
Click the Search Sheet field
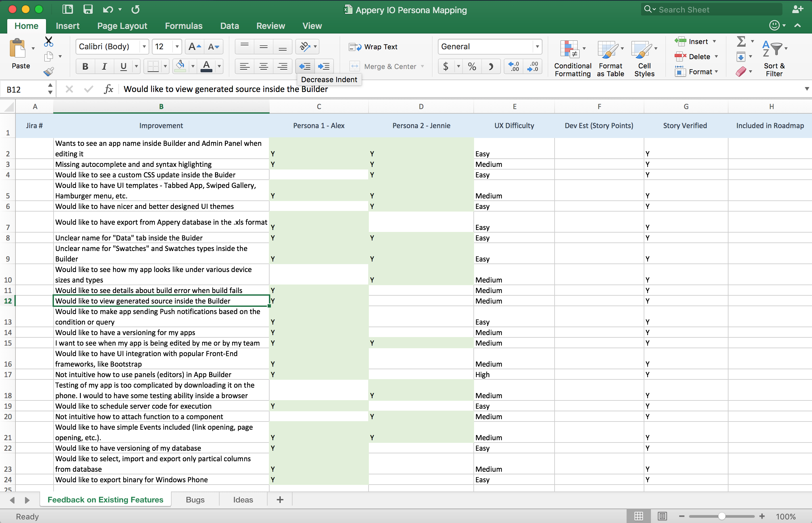[711, 10]
